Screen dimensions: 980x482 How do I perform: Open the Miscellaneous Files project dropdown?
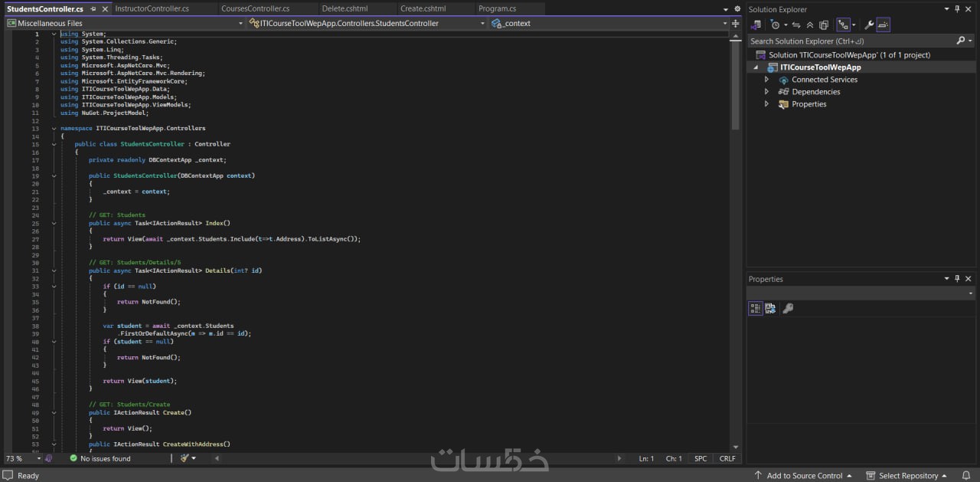point(240,23)
